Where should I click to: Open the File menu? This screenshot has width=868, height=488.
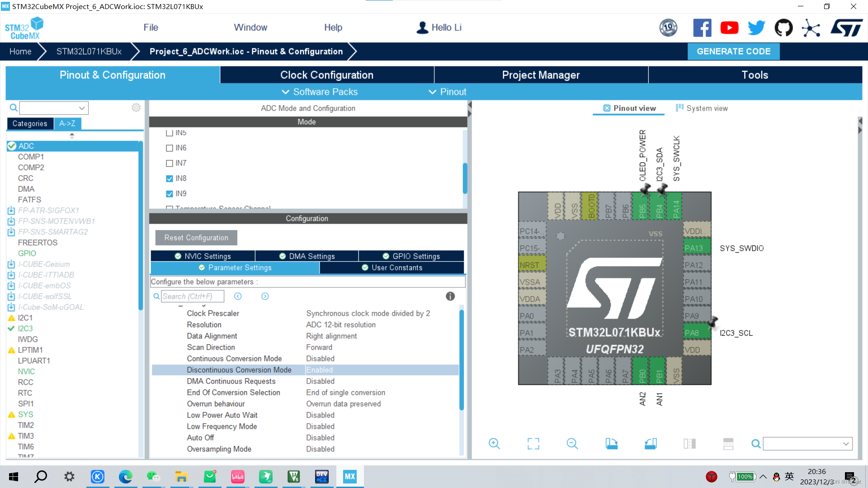[x=151, y=28]
